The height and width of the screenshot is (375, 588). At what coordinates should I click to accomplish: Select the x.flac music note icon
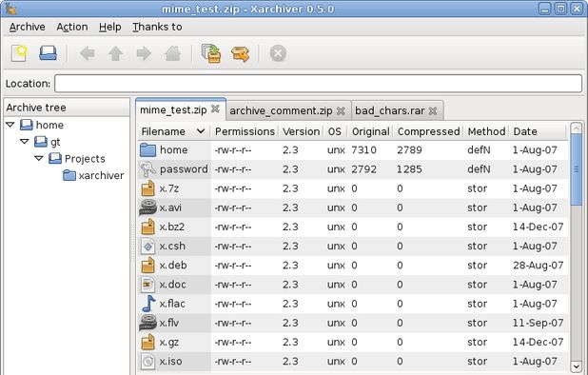pos(148,304)
